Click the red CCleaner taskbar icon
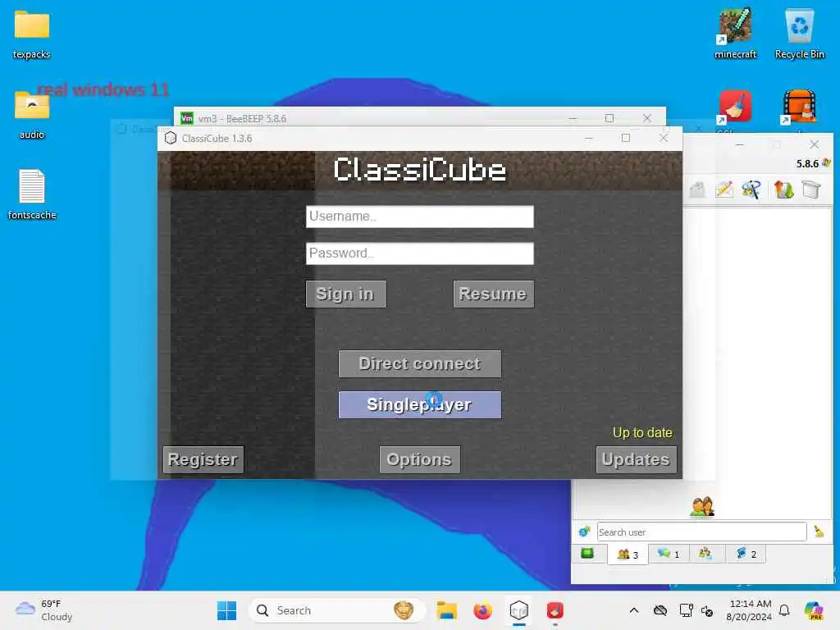The height and width of the screenshot is (630, 840). [555, 610]
